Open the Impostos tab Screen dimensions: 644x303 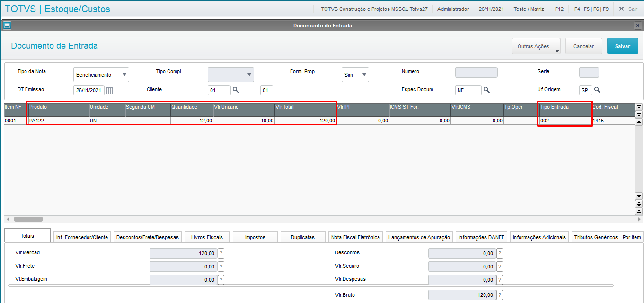point(255,237)
